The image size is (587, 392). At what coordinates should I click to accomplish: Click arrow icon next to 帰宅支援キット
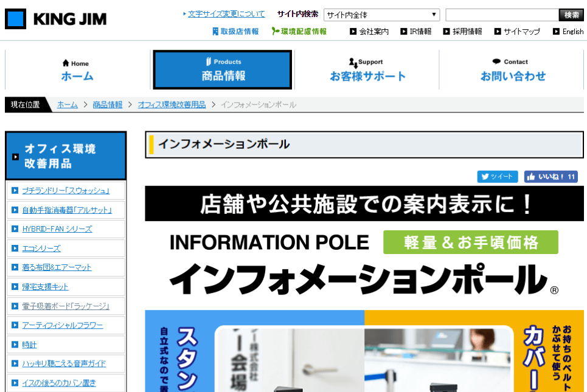pos(15,287)
